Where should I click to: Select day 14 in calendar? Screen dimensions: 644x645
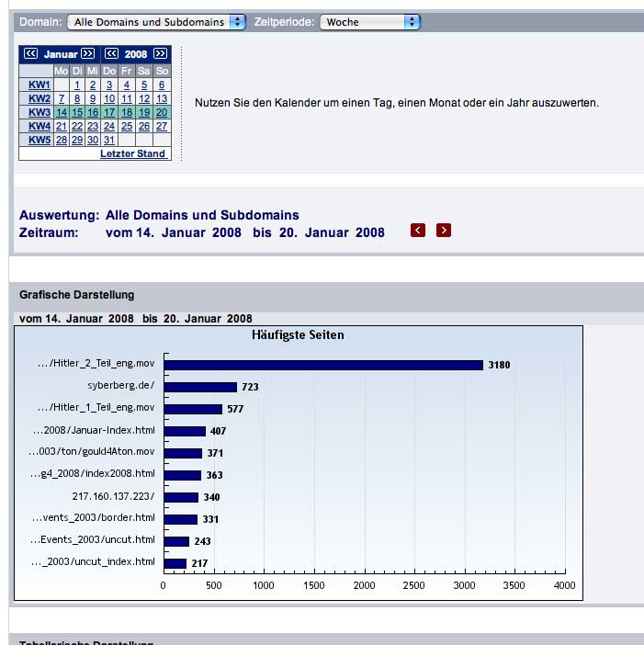pyautogui.click(x=62, y=112)
